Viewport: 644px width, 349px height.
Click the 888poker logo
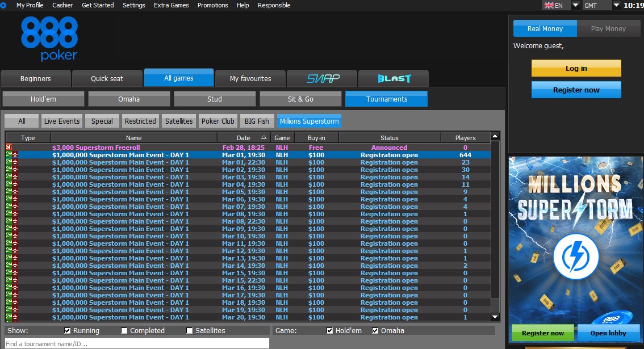(49, 39)
